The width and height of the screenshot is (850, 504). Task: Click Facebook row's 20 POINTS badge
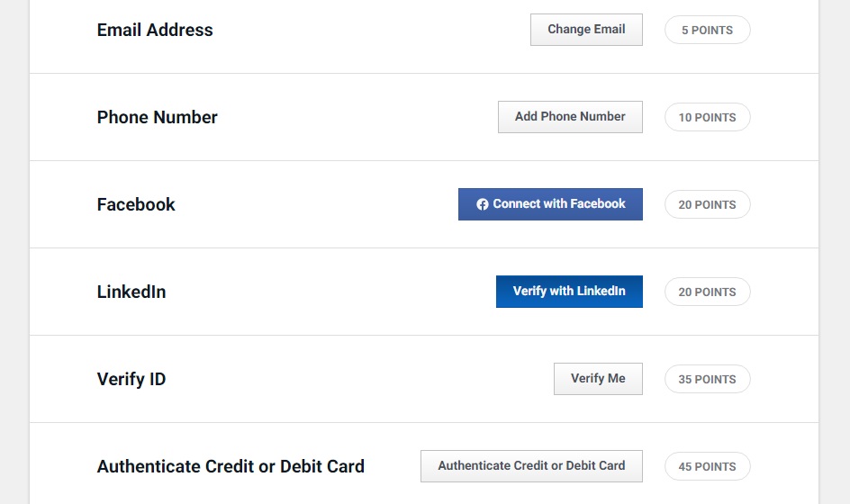coord(707,204)
